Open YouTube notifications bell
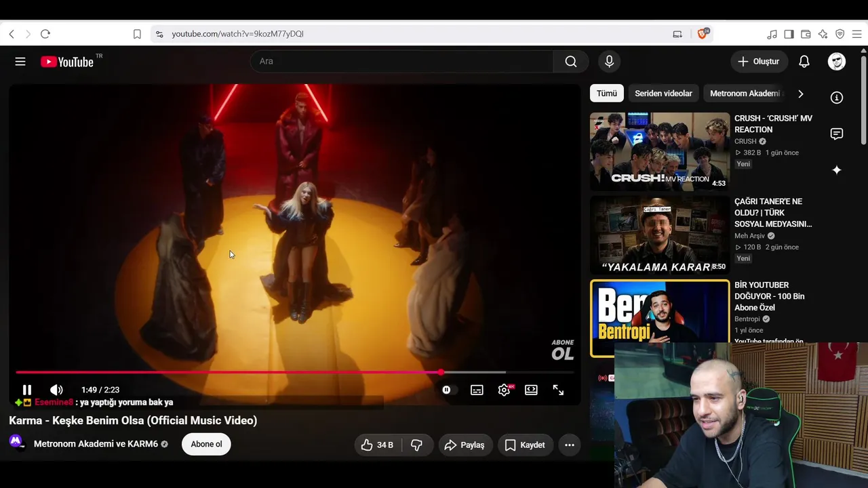This screenshot has width=868, height=488. click(x=804, y=62)
